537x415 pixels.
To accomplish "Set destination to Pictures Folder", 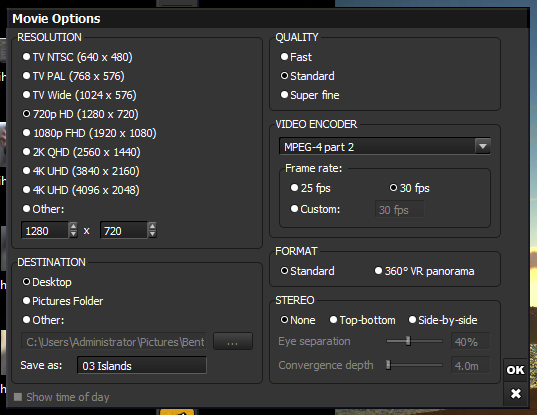I will click(x=63, y=301).
